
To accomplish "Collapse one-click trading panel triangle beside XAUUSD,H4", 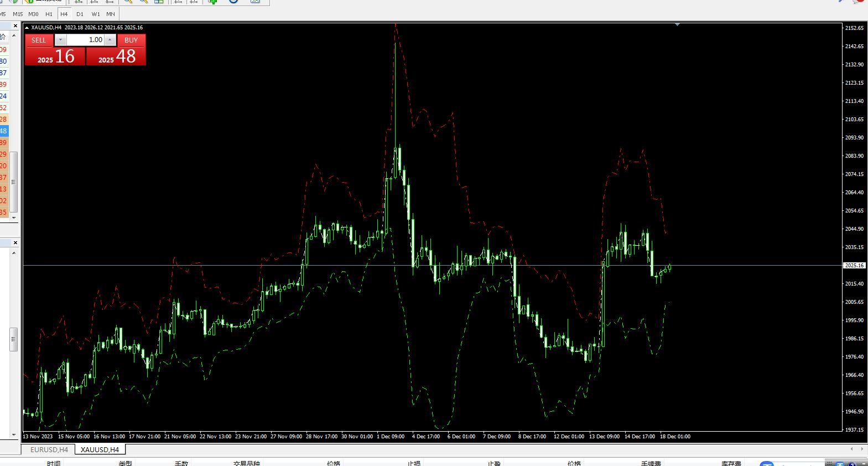I will 27,28.
